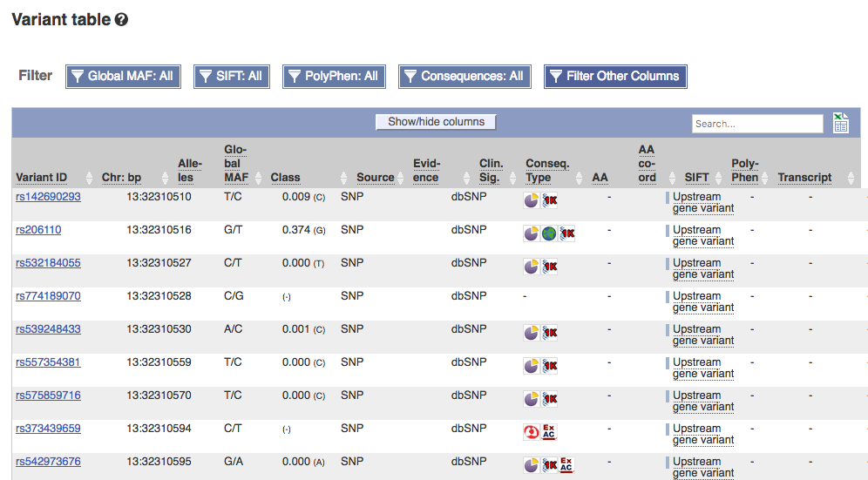
Task: Open the Consequences: All filter
Action: click(x=465, y=77)
